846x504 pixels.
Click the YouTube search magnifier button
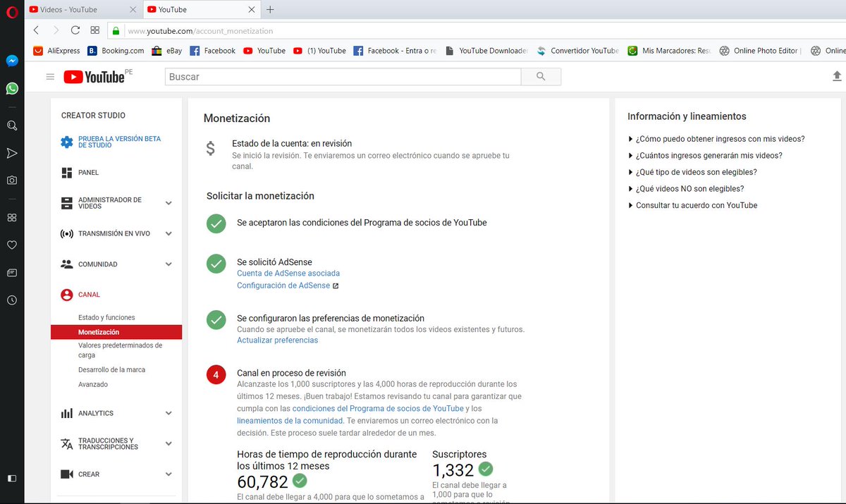[541, 77]
